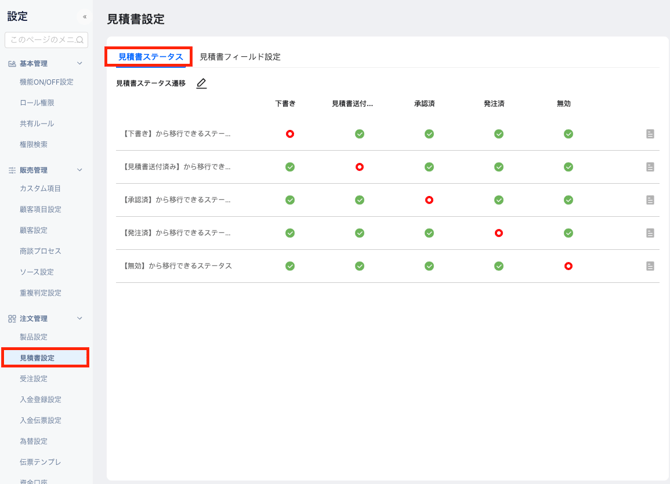Viewport: 670px width, 484px height.
Task: Open 入金登録設定 menu item
Action: coord(40,399)
